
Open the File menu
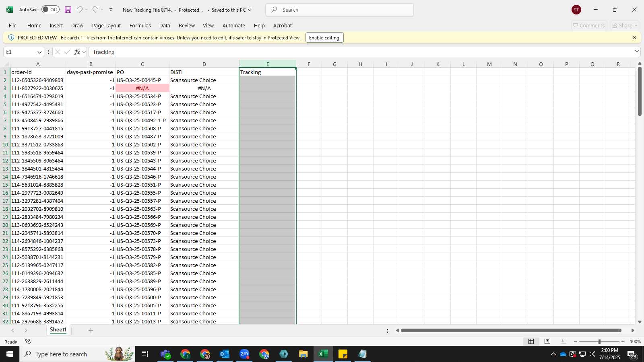pyautogui.click(x=12, y=25)
